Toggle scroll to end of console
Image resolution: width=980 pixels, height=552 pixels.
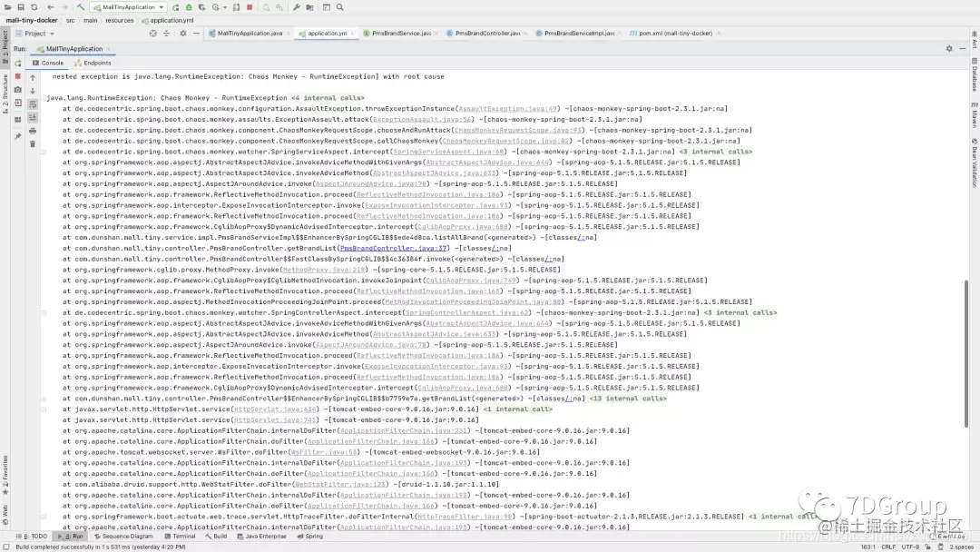33,117
